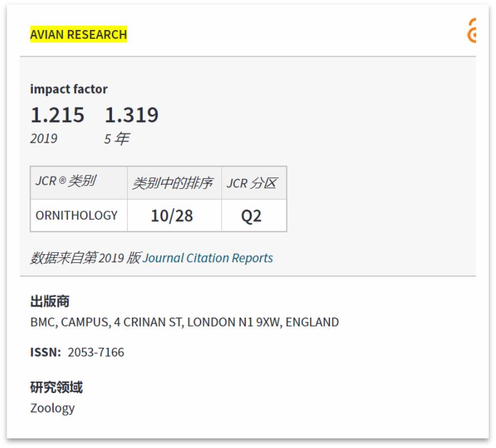Click the impact factor heading
This screenshot has width=496, height=448.
69,89
